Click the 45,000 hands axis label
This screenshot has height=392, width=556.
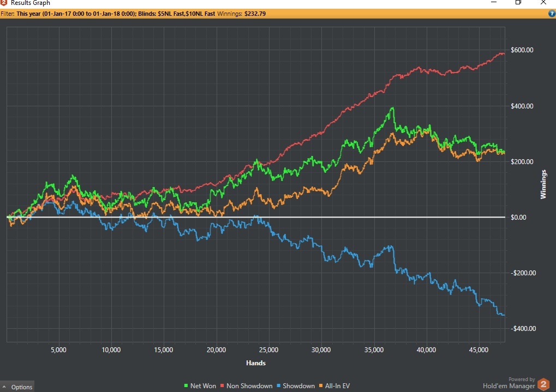(x=479, y=350)
